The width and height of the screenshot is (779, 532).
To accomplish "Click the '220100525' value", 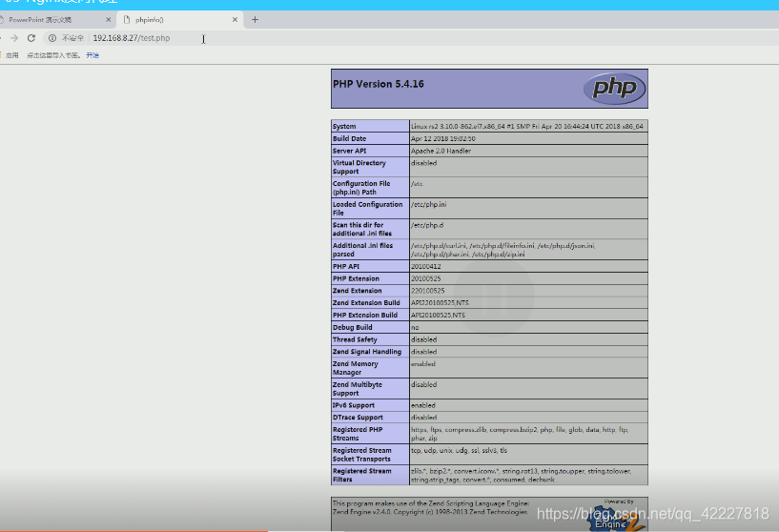I will click(428, 291).
